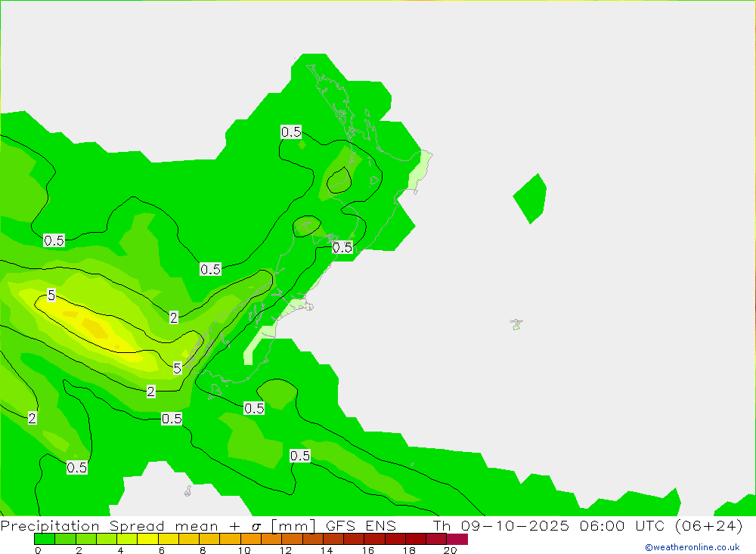
Task: Click the 5 contour label beside yellow core
Action: (x=51, y=296)
